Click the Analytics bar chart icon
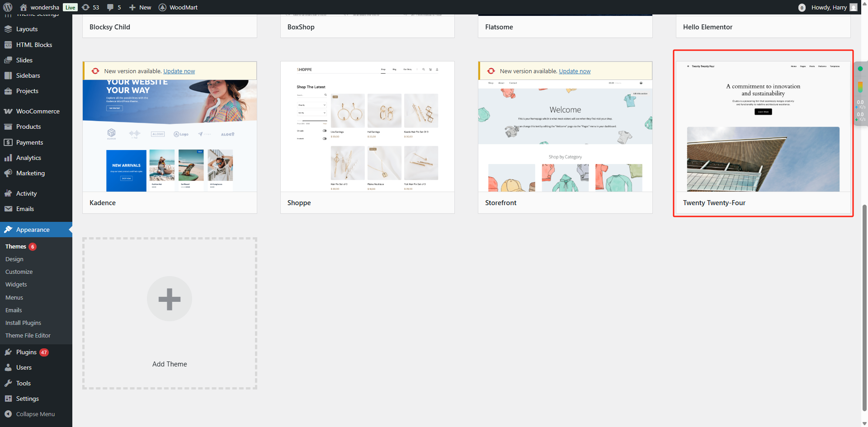 (x=8, y=158)
